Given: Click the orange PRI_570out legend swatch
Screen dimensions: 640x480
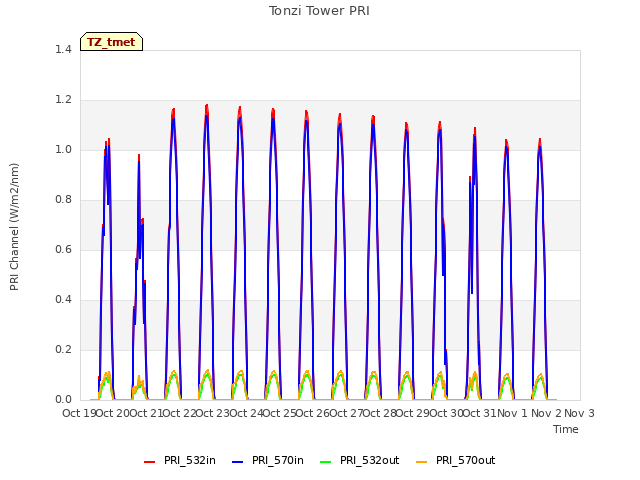Looking at the screenshot, I should click(x=422, y=461).
